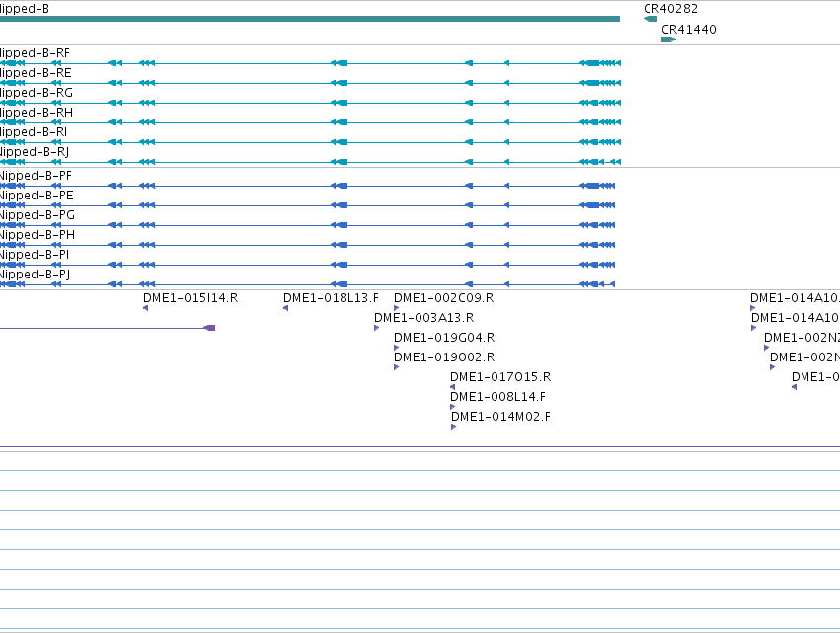Click the arrow glyph under DME1-018L13.F

[x=285, y=308]
